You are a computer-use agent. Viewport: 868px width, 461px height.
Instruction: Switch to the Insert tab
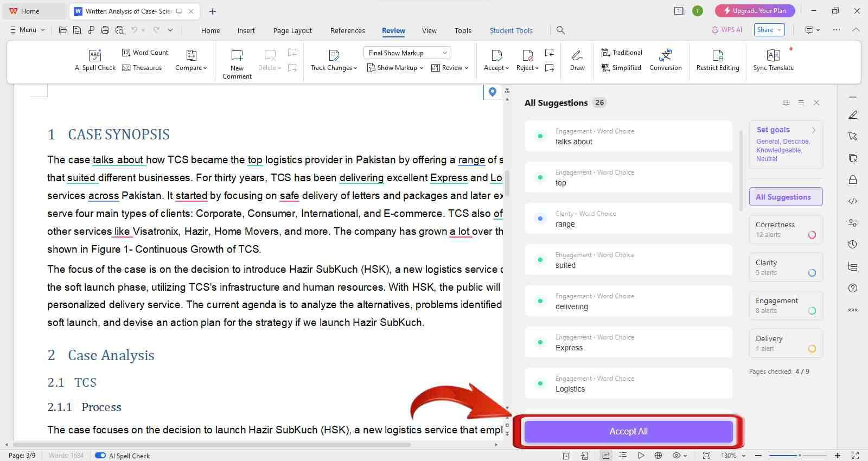[x=246, y=30]
